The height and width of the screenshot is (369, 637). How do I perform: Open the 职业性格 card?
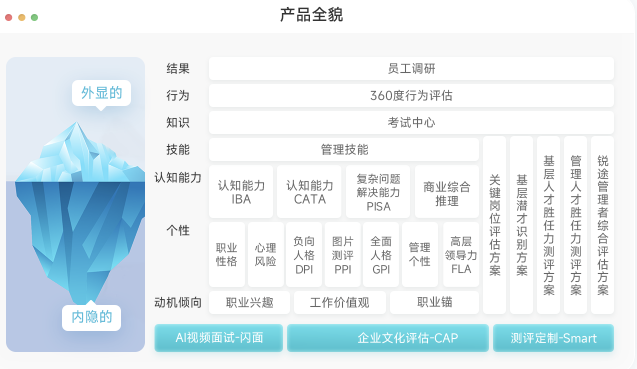point(227,254)
